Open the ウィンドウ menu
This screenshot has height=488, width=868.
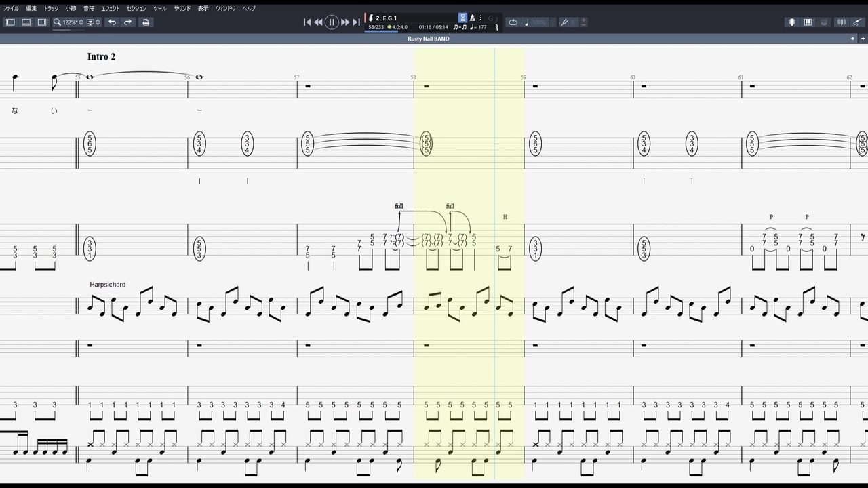226,8
